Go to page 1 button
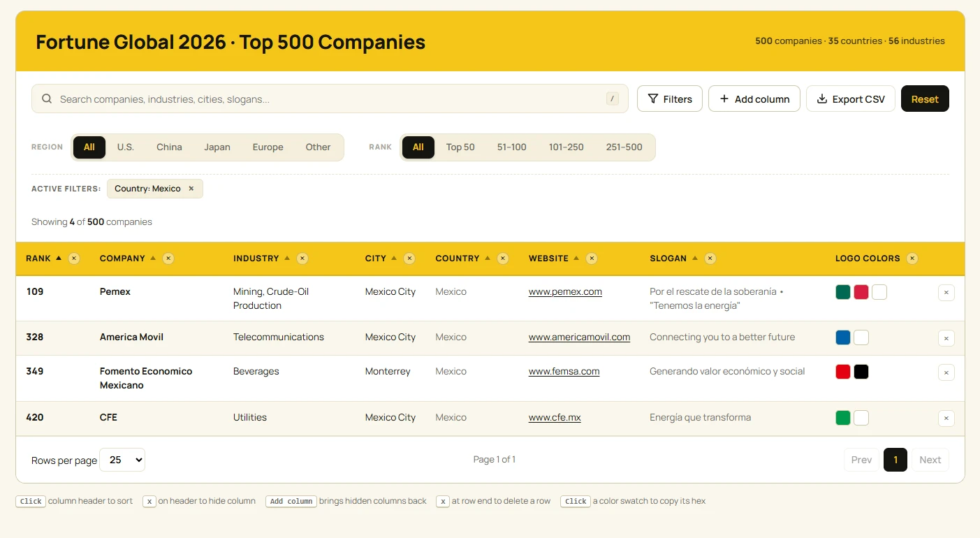The height and width of the screenshot is (538, 980). pos(895,460)
